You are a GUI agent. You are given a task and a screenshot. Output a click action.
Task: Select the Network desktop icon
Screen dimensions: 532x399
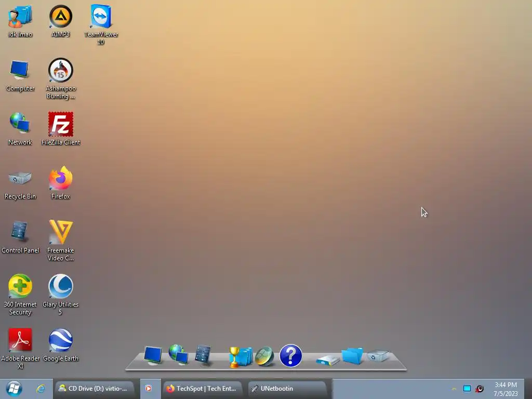[20, 129]
